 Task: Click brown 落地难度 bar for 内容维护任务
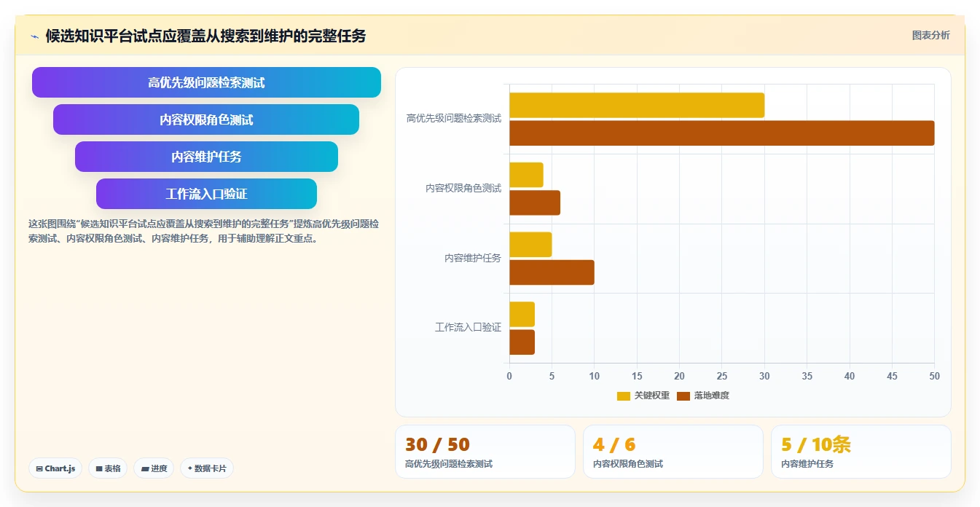552,272
